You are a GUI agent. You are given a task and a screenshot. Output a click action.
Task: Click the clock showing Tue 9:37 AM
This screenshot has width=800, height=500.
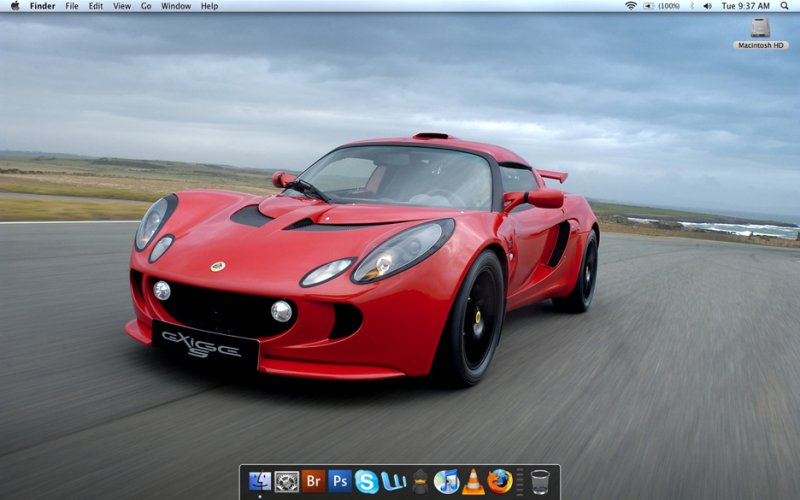[x=745, y=6]
